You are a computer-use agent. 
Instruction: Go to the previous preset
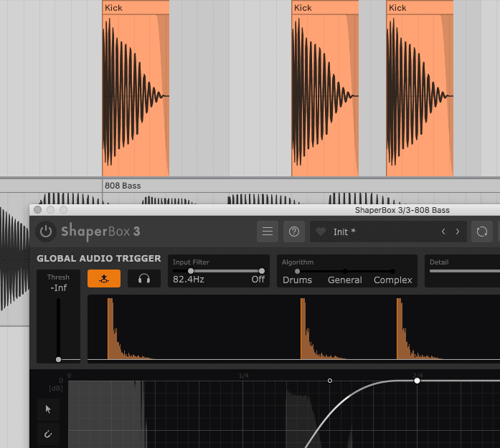443,232
